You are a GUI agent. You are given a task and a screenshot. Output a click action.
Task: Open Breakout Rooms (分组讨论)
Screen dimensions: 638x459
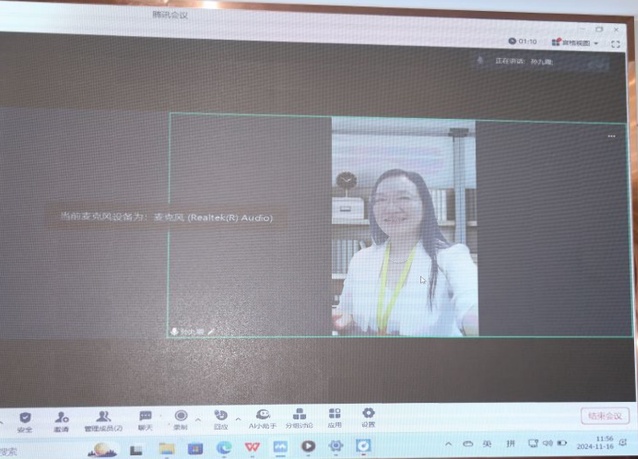[x=299, y=418]
